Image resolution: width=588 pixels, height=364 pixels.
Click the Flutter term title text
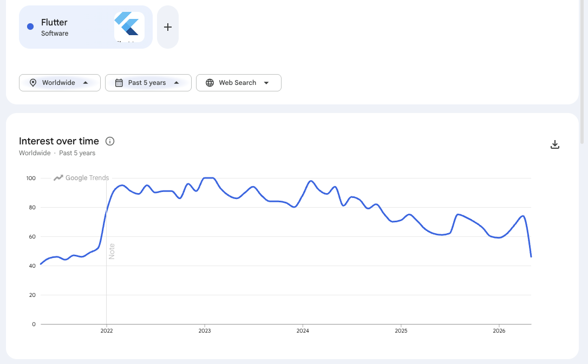tap(54, 23)
